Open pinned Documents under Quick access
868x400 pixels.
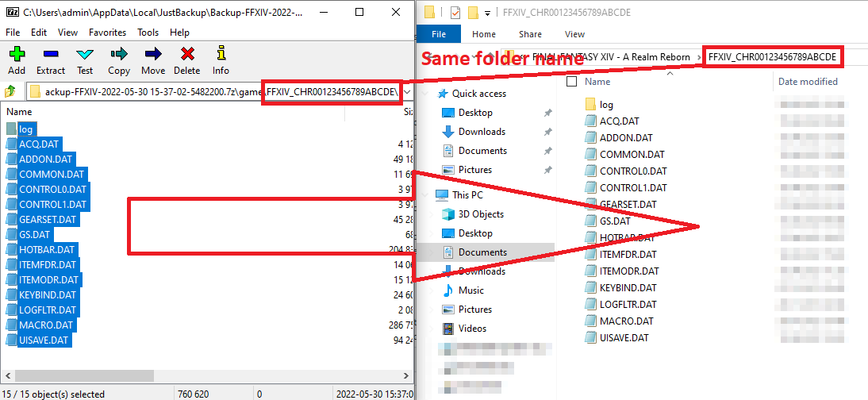[x=474, y=151]
